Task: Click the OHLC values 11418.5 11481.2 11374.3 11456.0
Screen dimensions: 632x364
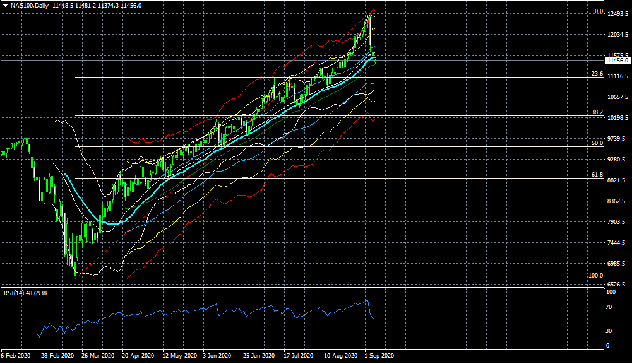Action: point(97,6)
